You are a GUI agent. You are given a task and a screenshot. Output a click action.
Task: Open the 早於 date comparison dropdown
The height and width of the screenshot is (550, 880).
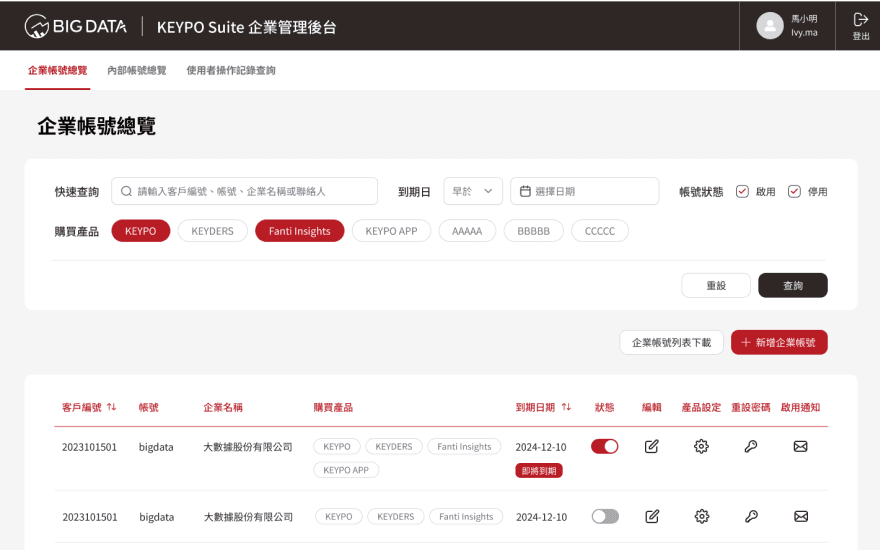(473, 191)
